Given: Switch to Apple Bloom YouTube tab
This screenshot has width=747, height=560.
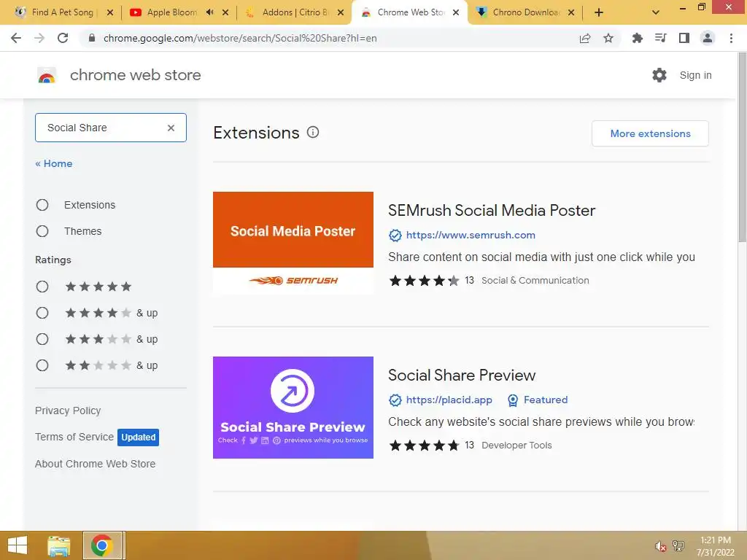Looking at the screenshot, I should pos(172,12).
